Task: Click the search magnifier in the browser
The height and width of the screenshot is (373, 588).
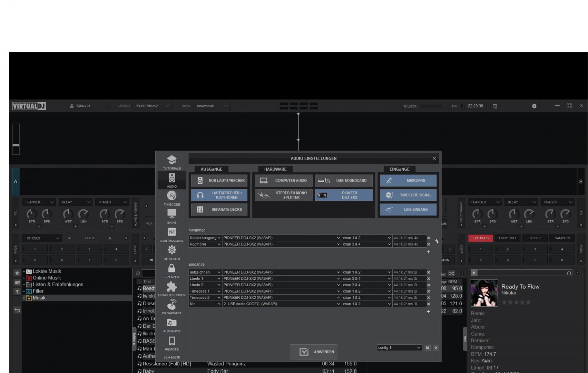Action: [138, 273]
